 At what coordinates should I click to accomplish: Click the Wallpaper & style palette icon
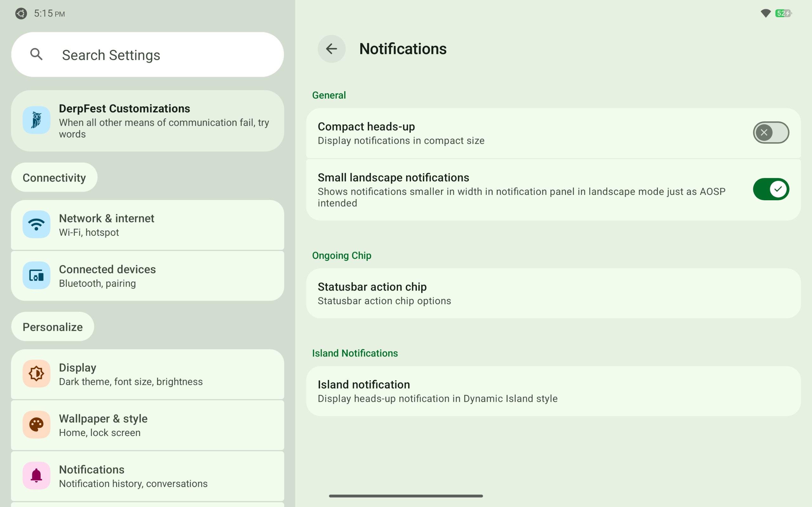[36, 425]
